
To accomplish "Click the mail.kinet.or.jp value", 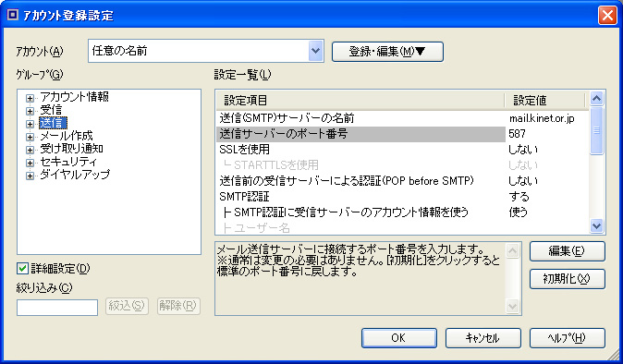I will click(x=542, y=118).
